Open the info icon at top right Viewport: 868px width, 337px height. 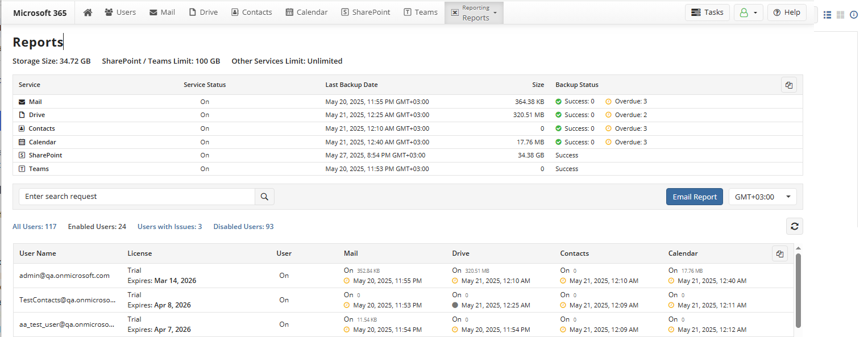pyautogui.click(x=854, y=15)
